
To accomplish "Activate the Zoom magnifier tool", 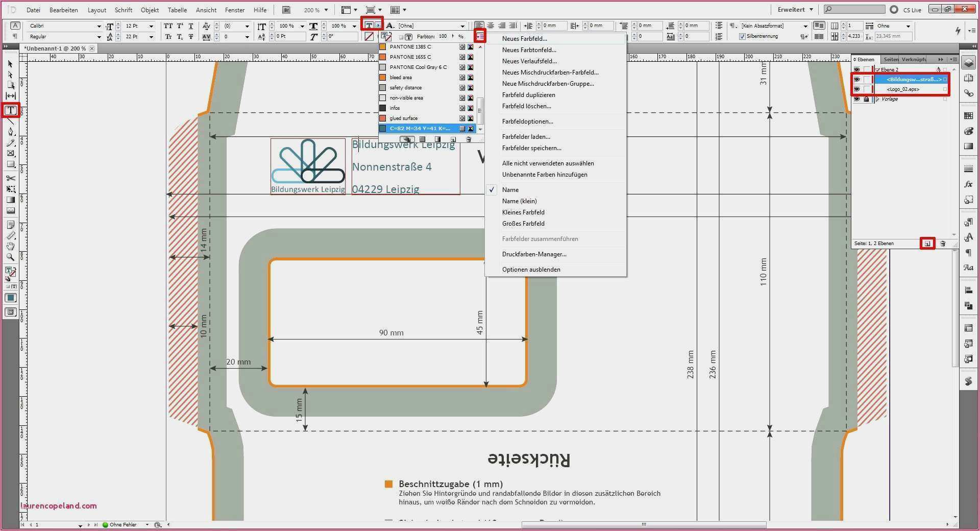I will (x=10, y=257).
